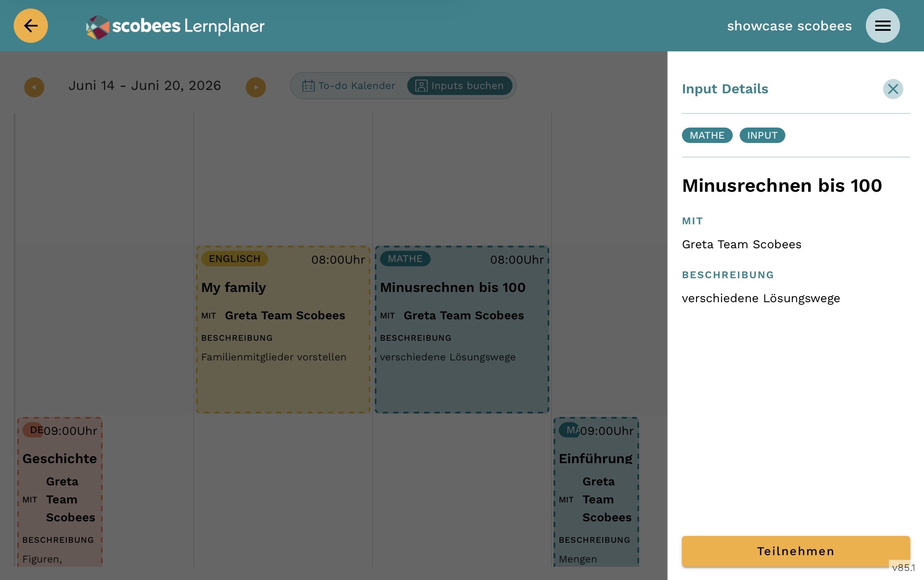This screenshot has width=924, height=580.
Task: Open the Geschichte card at 09:00
Action: 60,492
